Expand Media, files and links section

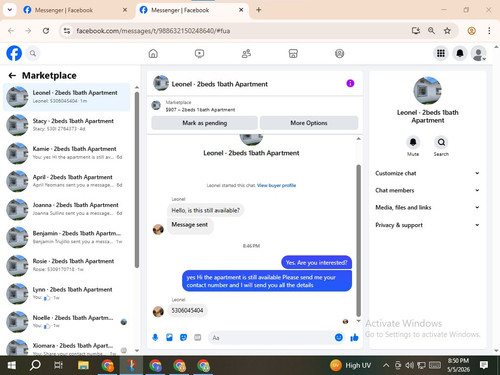427,207
